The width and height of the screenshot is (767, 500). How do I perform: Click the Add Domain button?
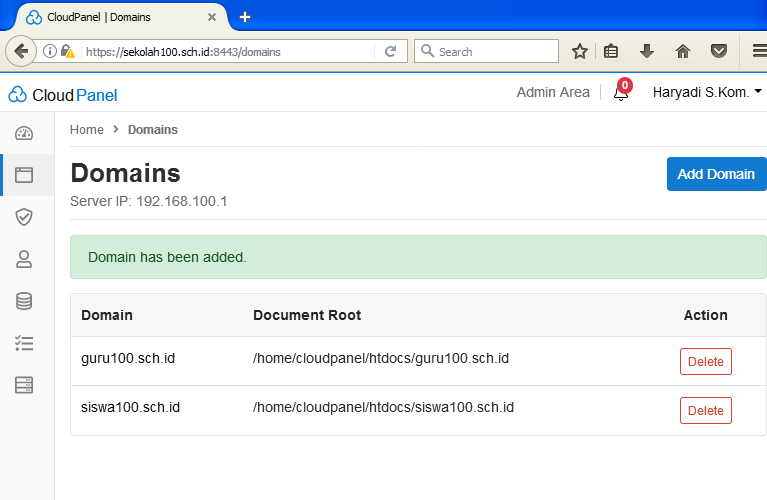716,174
